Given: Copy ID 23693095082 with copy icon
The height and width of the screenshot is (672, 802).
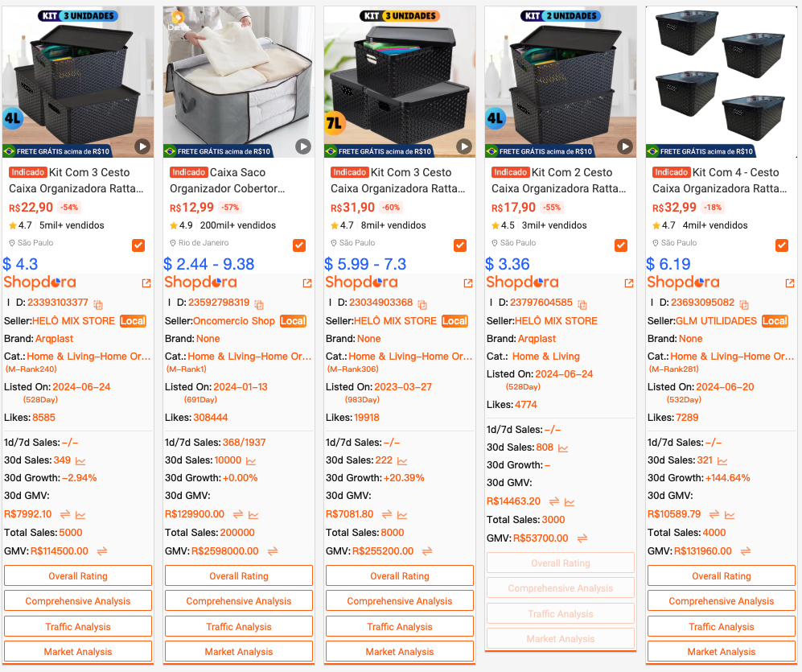Looking at the screenshot, I should (744, 304).
